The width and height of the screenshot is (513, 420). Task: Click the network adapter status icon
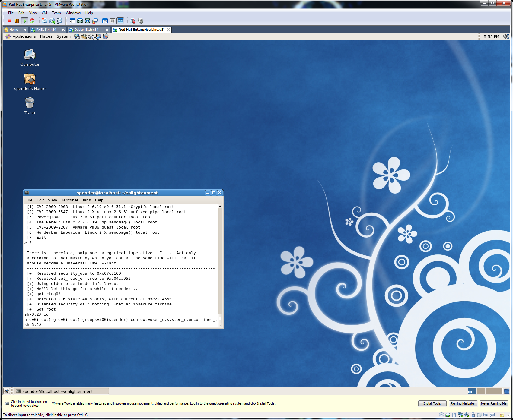click(x=460, y=415)
